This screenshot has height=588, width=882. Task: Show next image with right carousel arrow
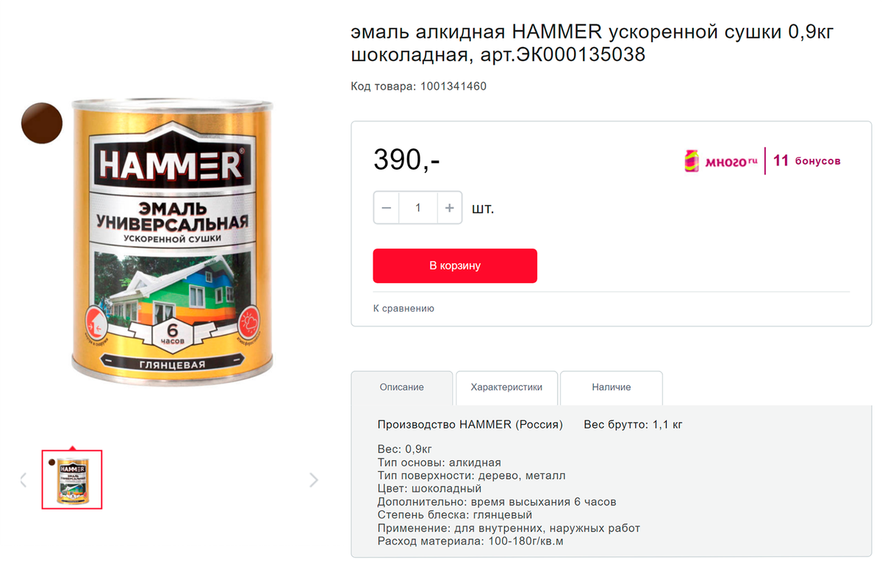click(314, 480)
